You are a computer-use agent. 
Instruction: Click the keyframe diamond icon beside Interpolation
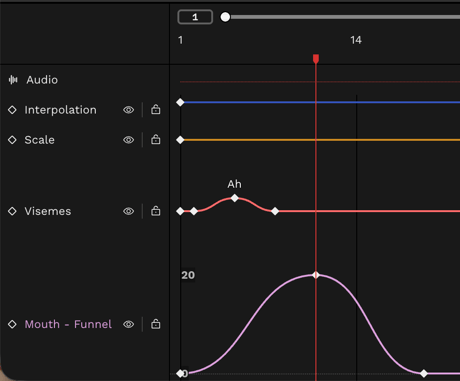12,110
